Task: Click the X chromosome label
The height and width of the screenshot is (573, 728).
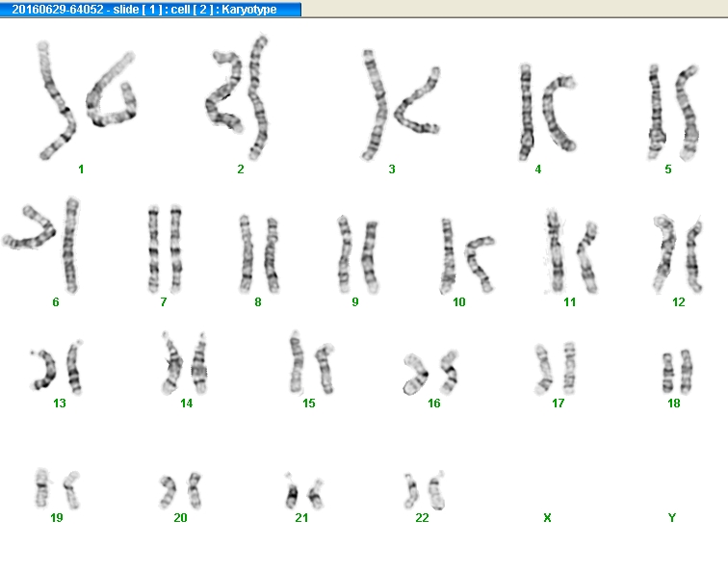Action: click(547, 518)
